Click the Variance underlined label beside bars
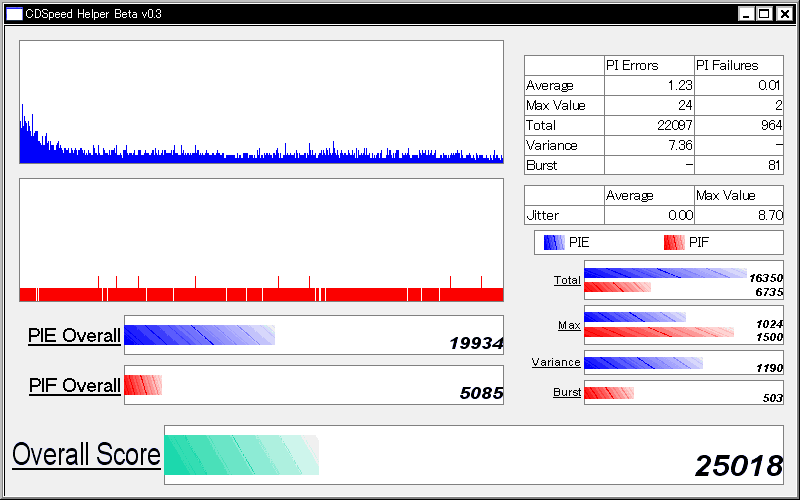 [556, 362]
